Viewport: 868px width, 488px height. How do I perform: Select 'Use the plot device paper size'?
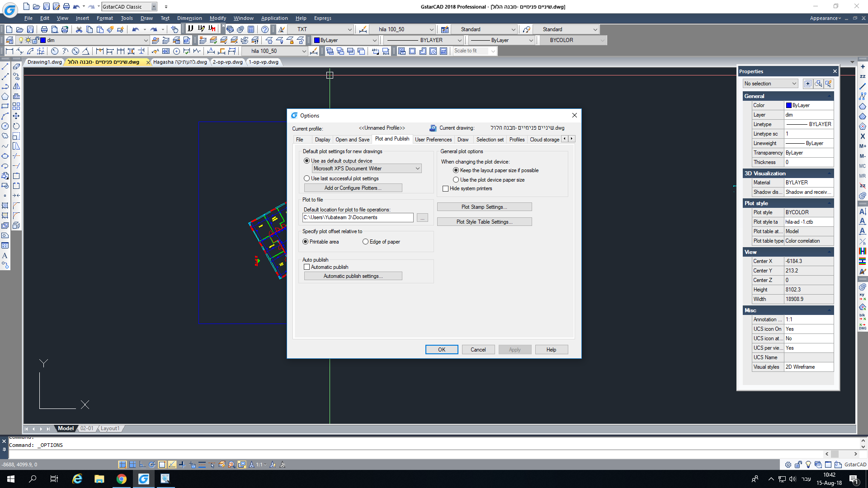[456, 180]
